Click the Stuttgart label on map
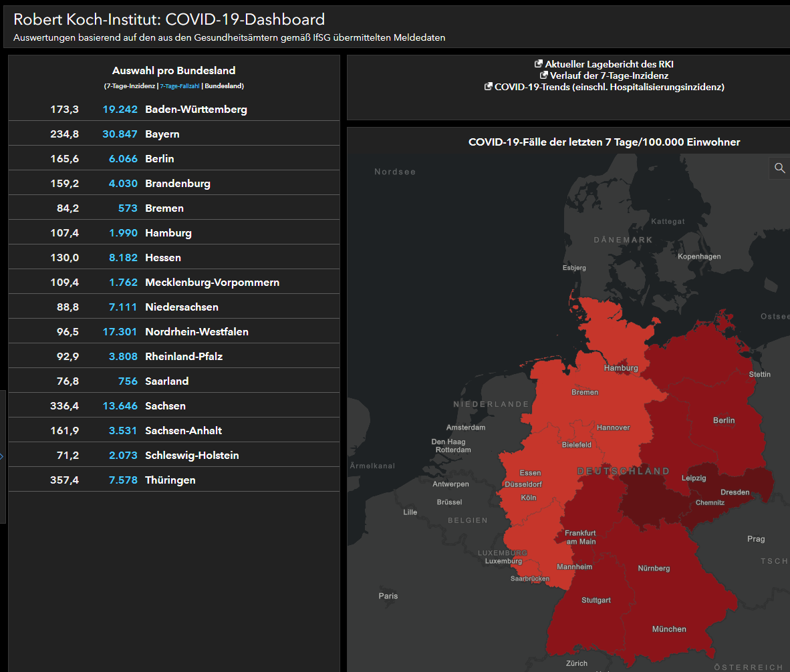The width and height of the screenshot is (790, 672). [596, 600]
